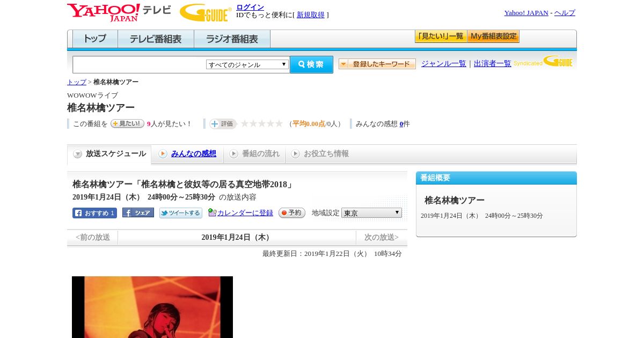Viewport: 644px width, 338px height.
Task: Click 椎名林檎ツアー title in 番組概要 panel
Action: pyautogui.click(x=455, y=200)
